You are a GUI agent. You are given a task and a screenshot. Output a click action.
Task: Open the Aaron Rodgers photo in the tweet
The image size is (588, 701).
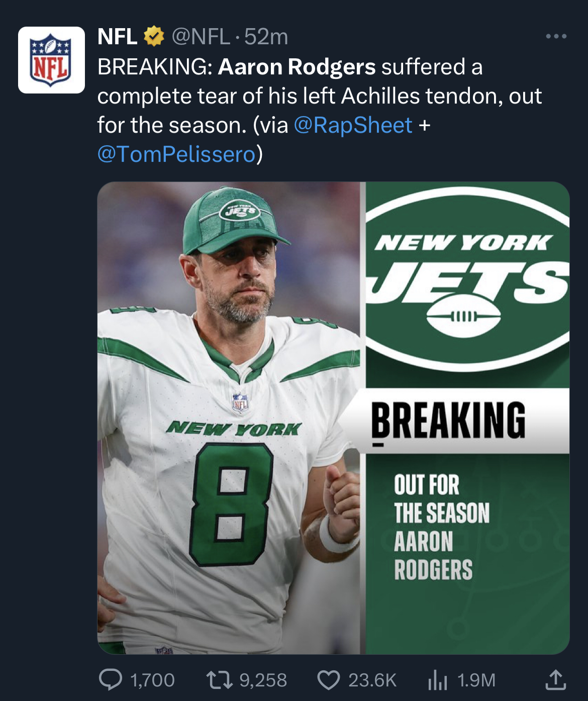click(x=229, y=418)
